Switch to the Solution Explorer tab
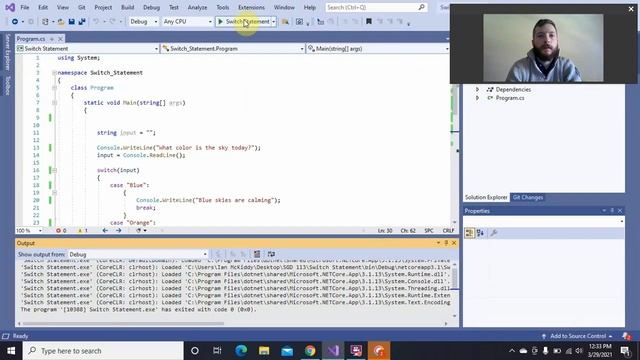Viewport: 640px width, 360px height. [x=486, y=197]
